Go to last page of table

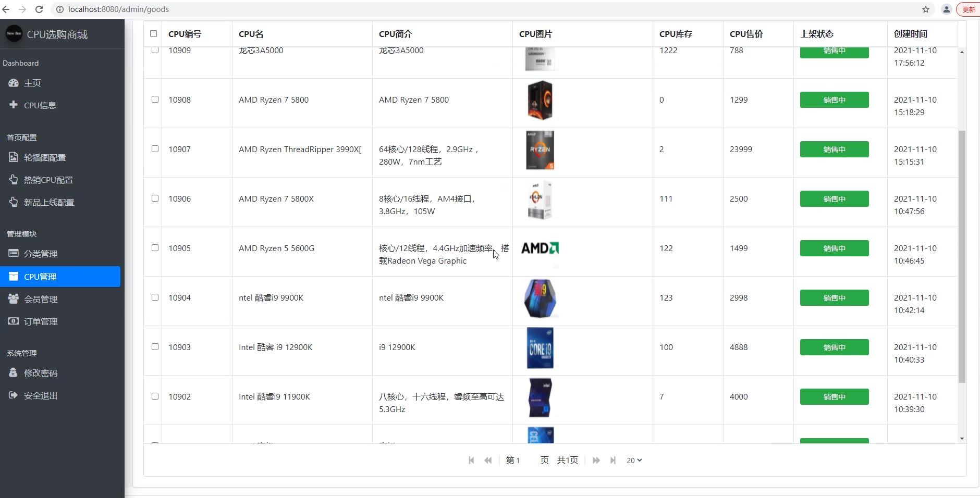pyautogui.click(x=613, y=460)
